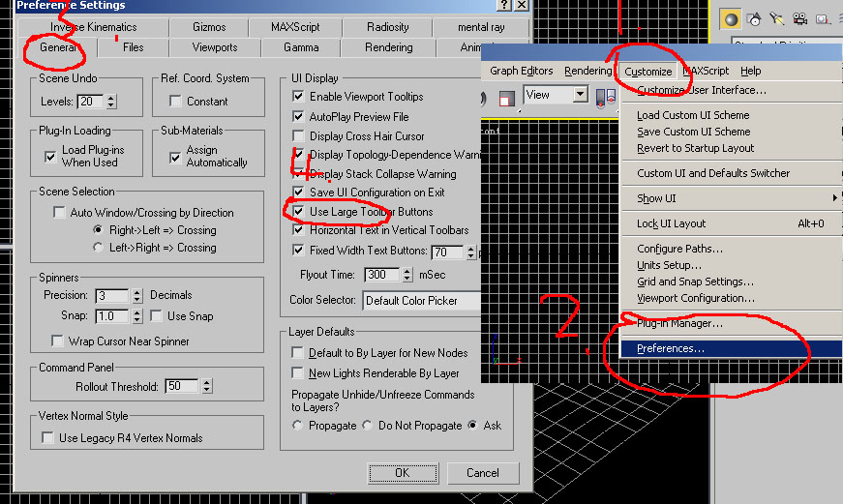Toggle Use Large Toolbar Buttons checkbox

click(x=298, y=212)
